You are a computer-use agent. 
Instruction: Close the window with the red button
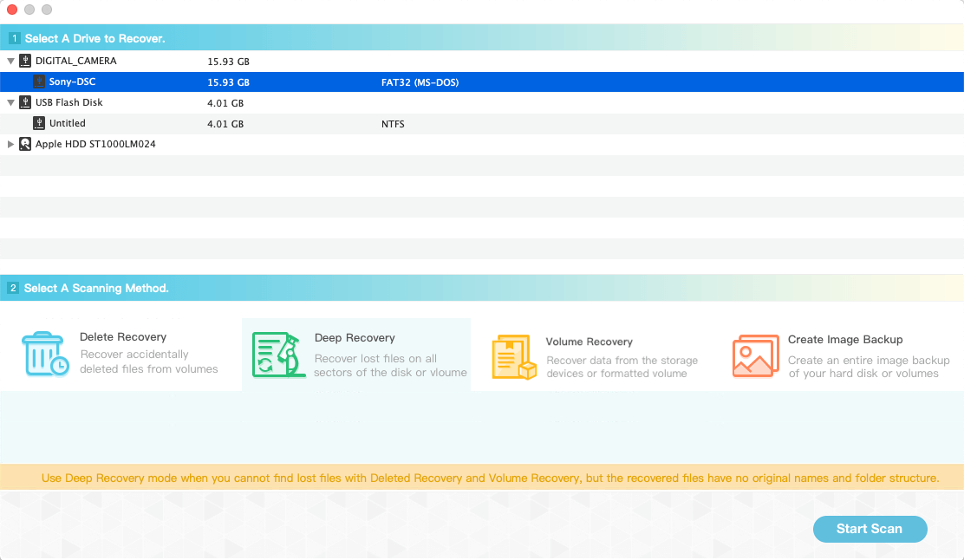pyautogui.click(x=11, y=10)
